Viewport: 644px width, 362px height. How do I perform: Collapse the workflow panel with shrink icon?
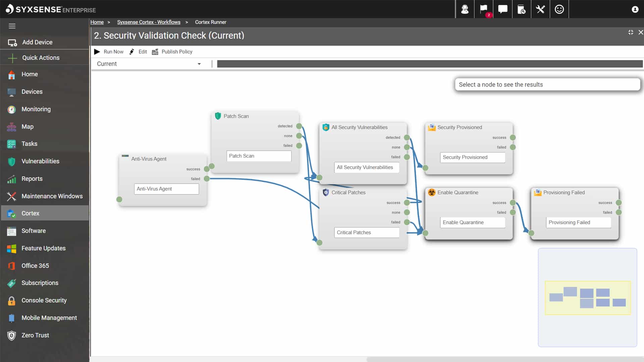click(x=631, y=32)
